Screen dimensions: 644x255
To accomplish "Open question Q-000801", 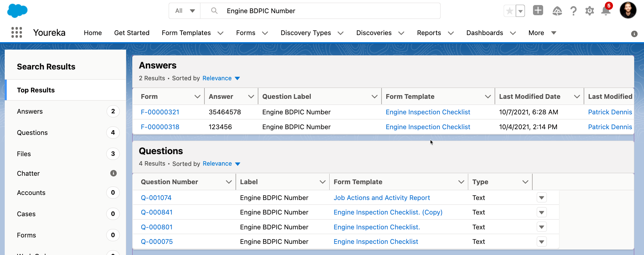I will coord(157,227).
